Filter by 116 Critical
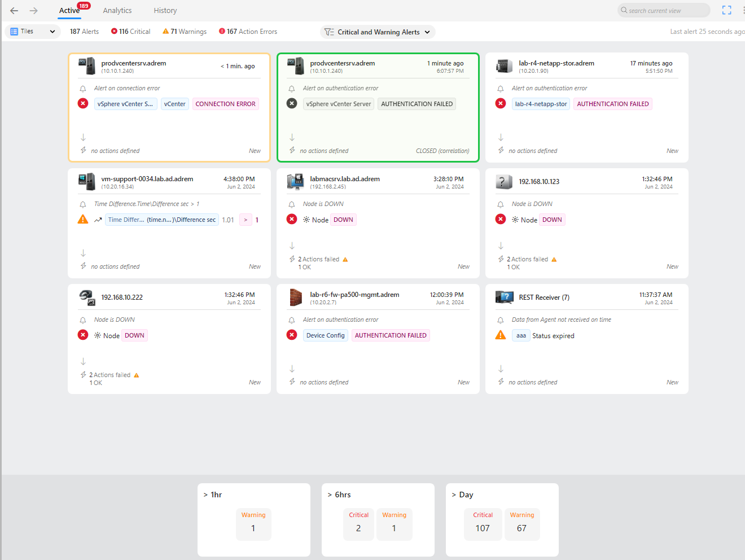 tap(130, 32)
